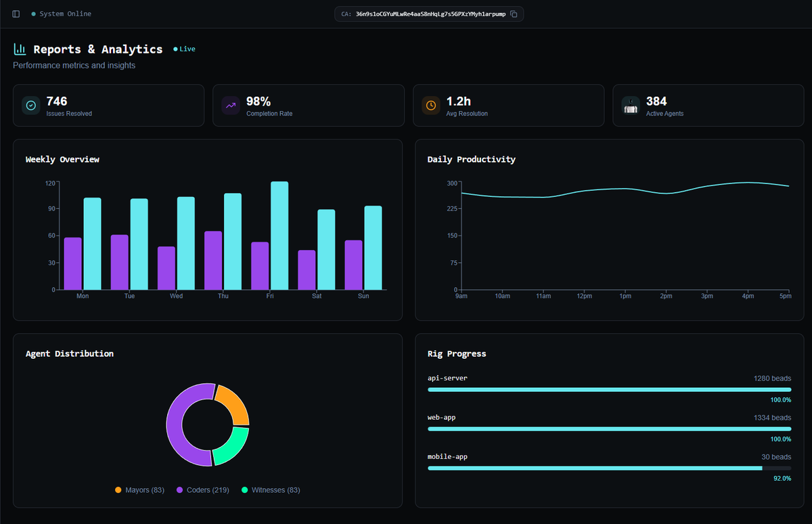Click the 1.2h Avg Resolution value
The image size is (812, 524).
(x=458, y=102)
